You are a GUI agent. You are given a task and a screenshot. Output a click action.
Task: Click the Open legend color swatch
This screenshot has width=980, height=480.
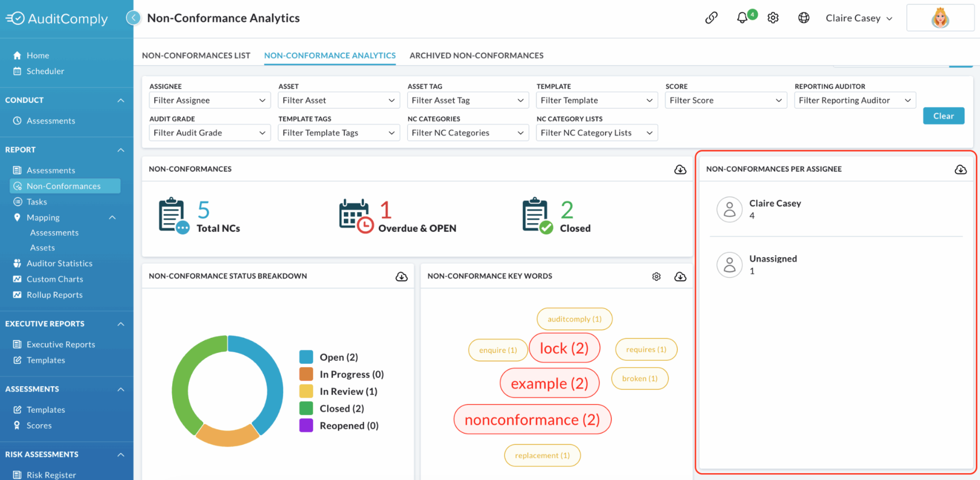point(306,357)
